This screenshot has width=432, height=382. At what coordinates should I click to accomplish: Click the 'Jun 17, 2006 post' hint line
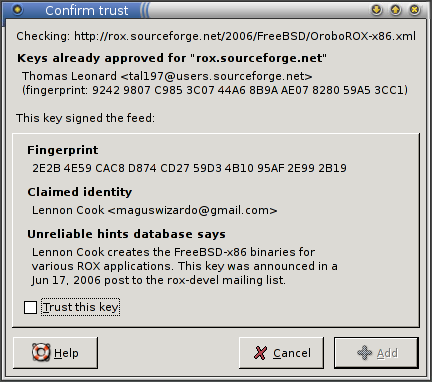coord(159,280)
